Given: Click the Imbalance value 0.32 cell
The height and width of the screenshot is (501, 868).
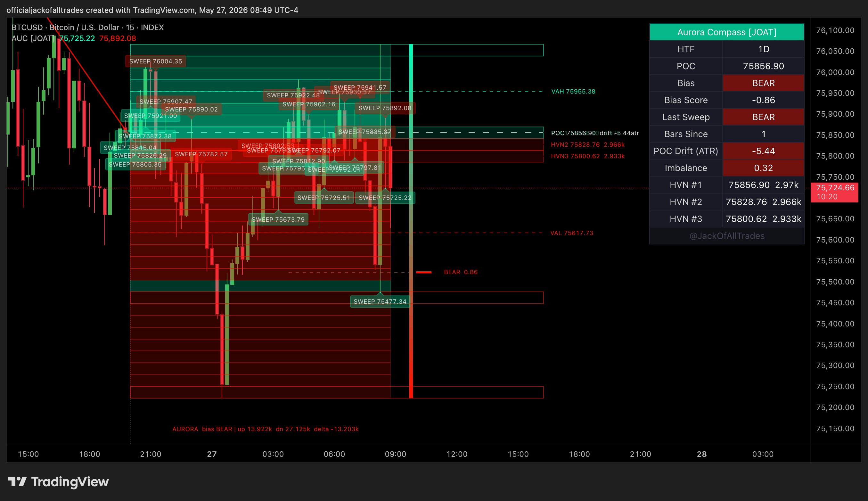Looking at the screenshot, I should tap(763, 168).
